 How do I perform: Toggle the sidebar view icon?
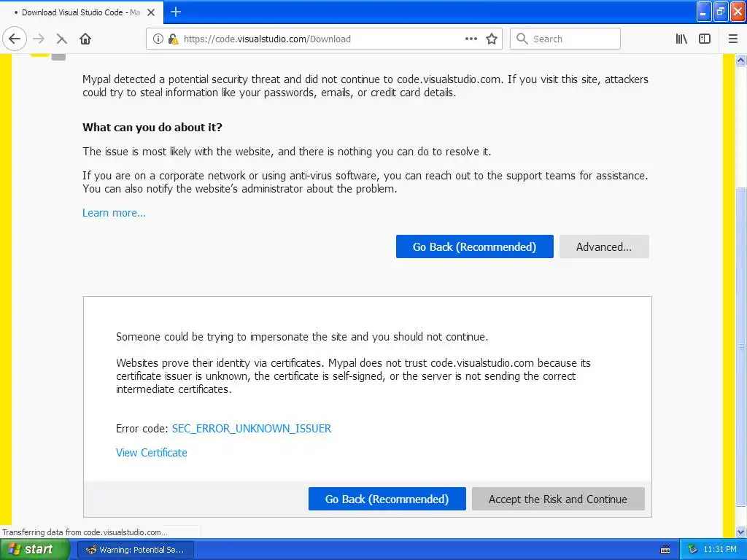click(705, 39)
